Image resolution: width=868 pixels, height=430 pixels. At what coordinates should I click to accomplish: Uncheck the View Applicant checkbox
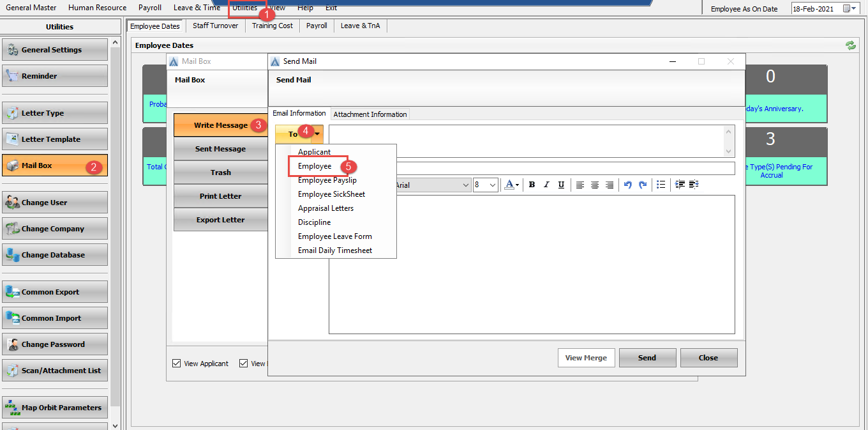tap(176, 363)
